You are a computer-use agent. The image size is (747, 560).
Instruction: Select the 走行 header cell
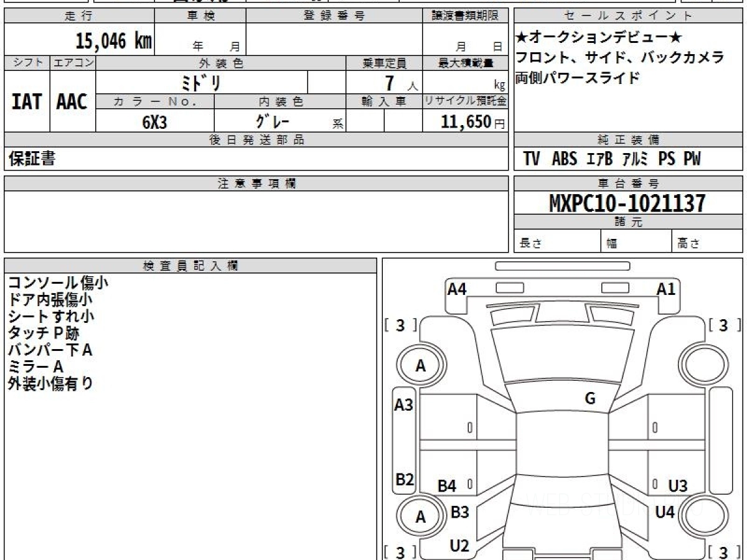[79, 16]
